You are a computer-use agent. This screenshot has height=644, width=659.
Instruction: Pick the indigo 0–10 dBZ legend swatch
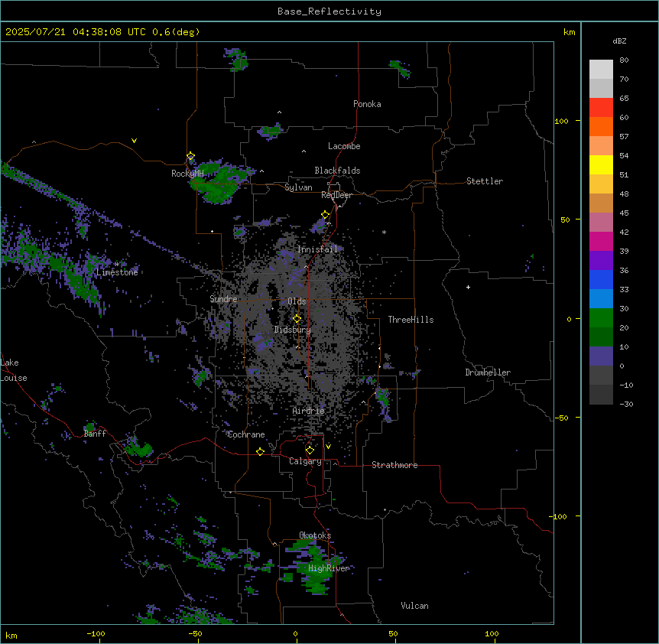(x=601, y=356)
